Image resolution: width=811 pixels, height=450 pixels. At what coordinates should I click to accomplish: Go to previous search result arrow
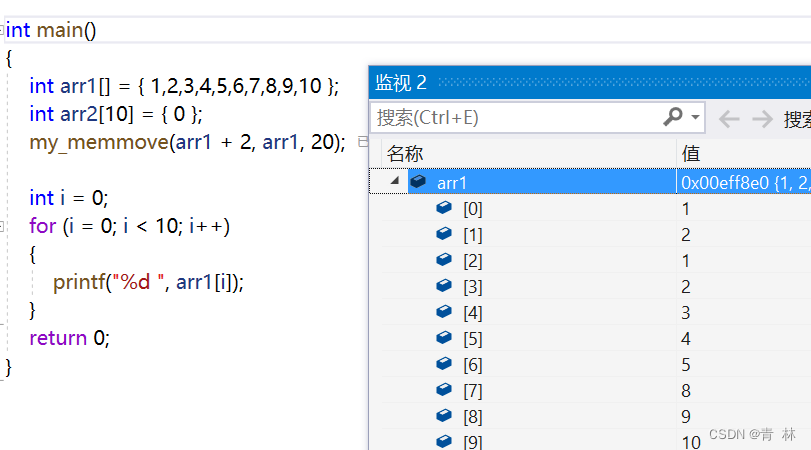(729, 119)
